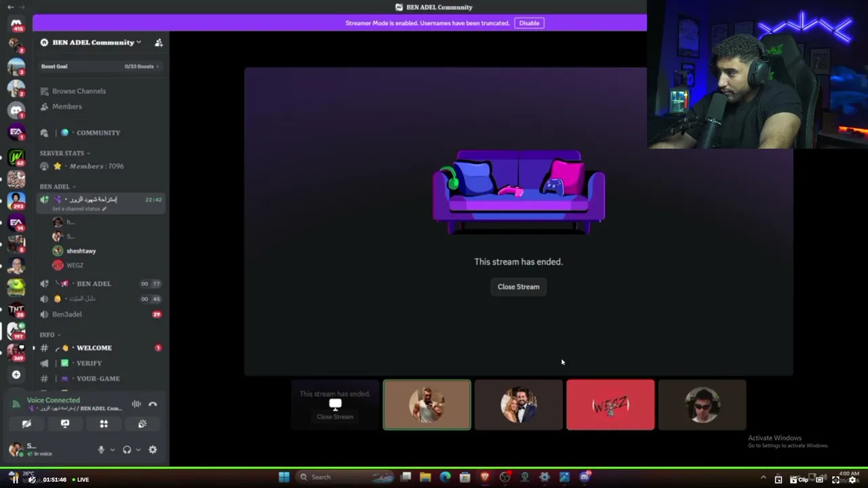This screenshot has height=488, width=868.
Task: Open the EA server with 1 notification
Action: [16, 132]
